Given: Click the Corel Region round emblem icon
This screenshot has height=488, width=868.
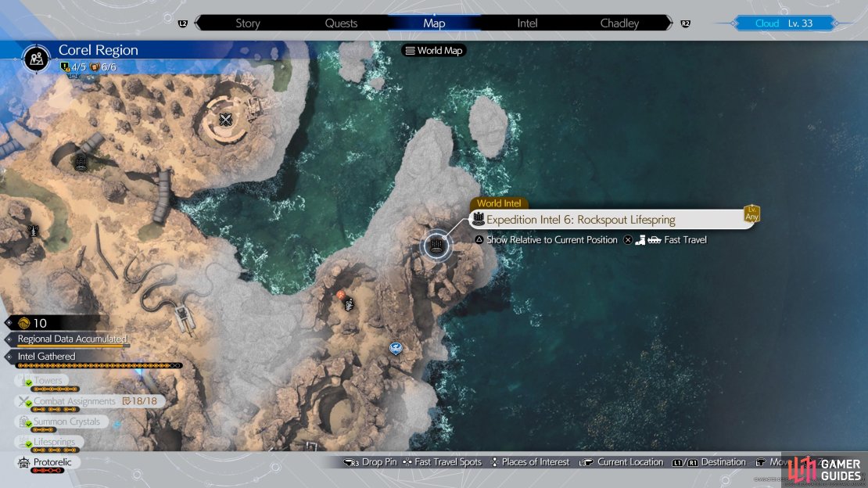Looking at the screenshot, I should coord(37,58).
